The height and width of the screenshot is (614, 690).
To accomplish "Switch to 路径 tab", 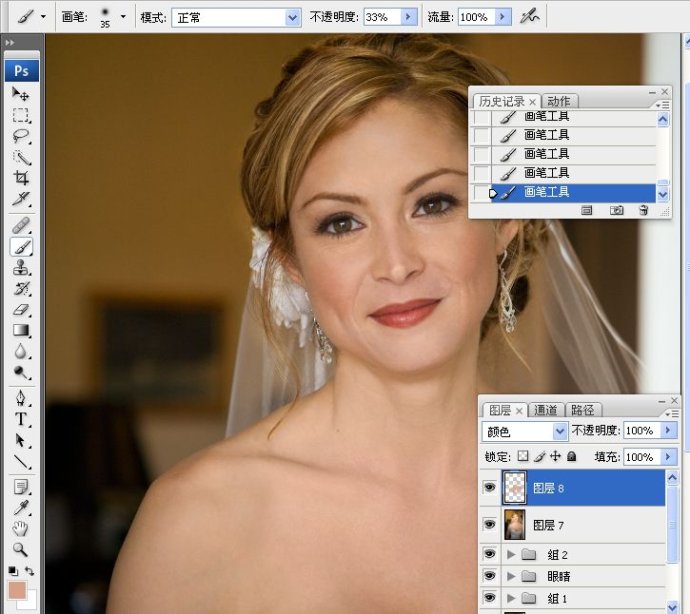I will (x=583, y=410).
